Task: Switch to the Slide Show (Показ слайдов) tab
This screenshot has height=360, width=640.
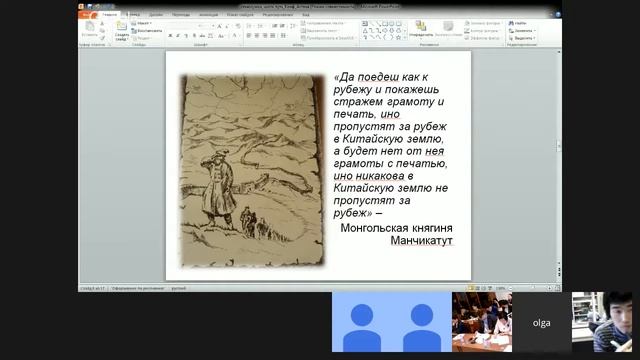Action: tap(240, 14)
